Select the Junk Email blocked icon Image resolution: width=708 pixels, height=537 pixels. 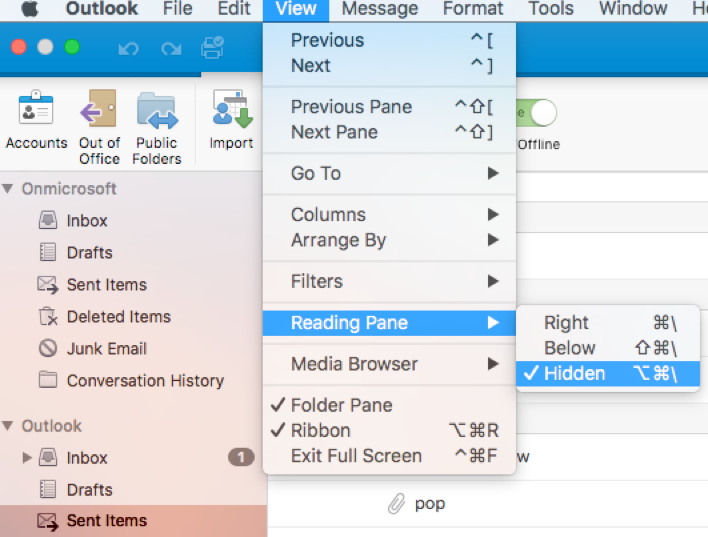(48, 348)
